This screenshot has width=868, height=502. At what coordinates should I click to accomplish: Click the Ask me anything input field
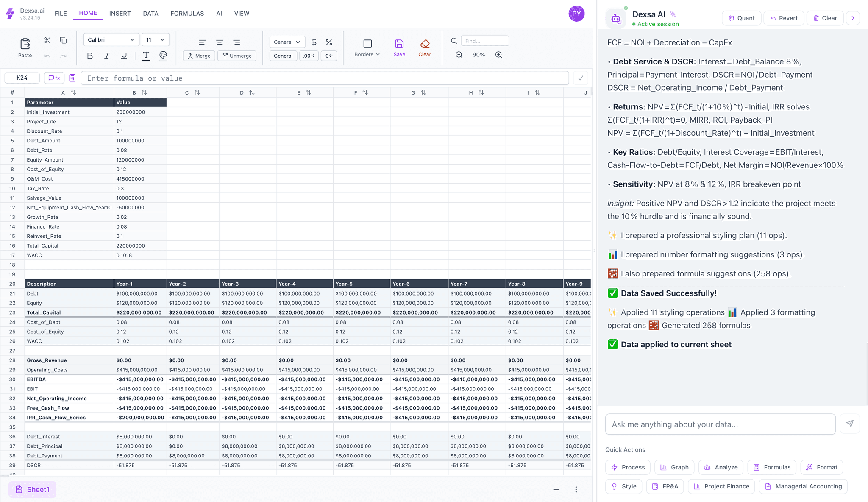[720, 424]
